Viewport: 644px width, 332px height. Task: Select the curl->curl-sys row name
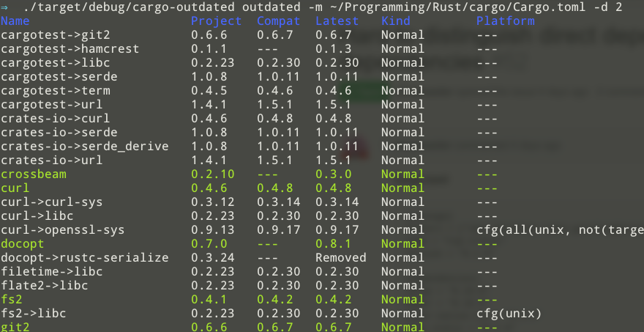pyautogui.click(x=52, y=202)
